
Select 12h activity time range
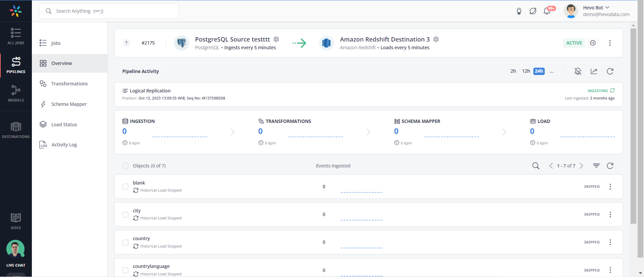[526, 71]
